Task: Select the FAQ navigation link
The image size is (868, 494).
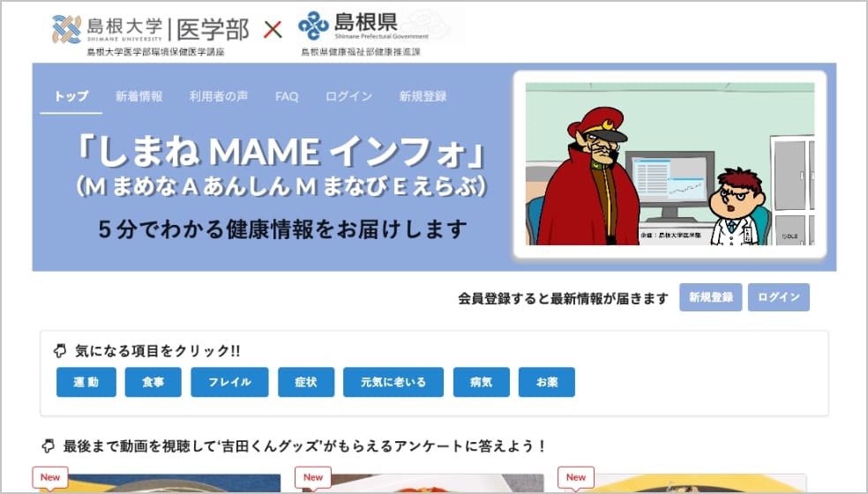Action: pyautogui.click(x=287, y=96)
